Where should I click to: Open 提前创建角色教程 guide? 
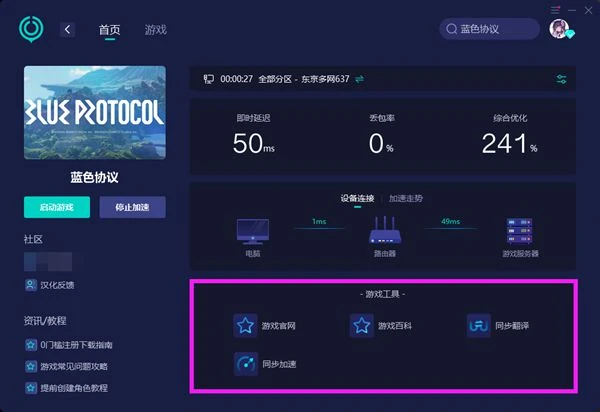click(74, 388)
